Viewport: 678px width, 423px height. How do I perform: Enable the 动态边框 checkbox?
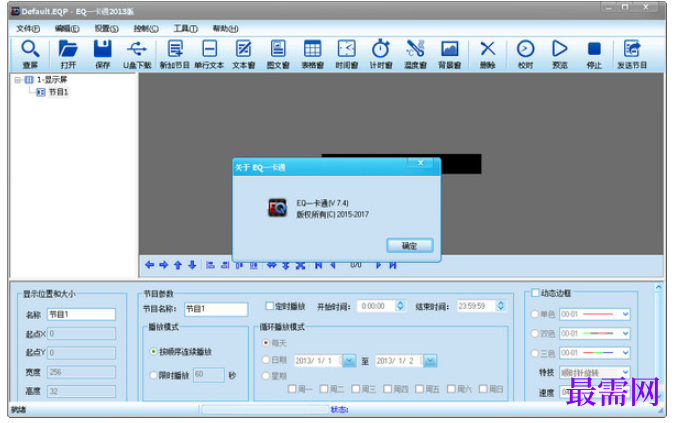pos(535,293)
